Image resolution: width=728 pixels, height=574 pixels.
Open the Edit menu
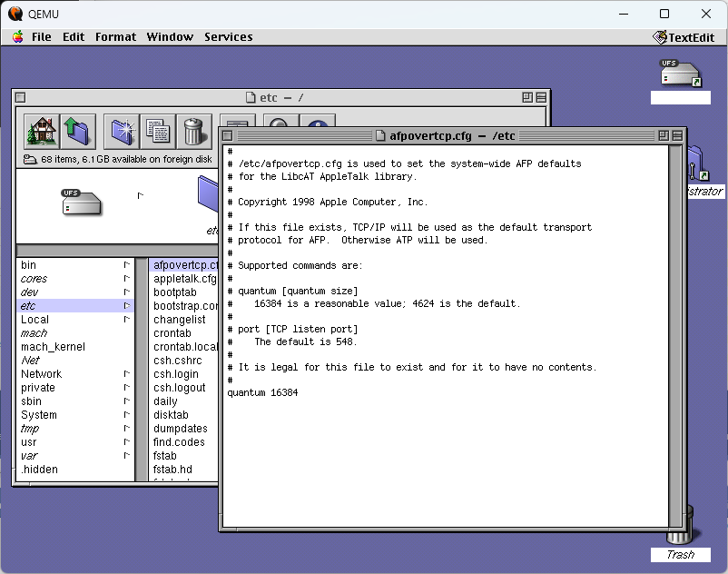coord(74,36)
